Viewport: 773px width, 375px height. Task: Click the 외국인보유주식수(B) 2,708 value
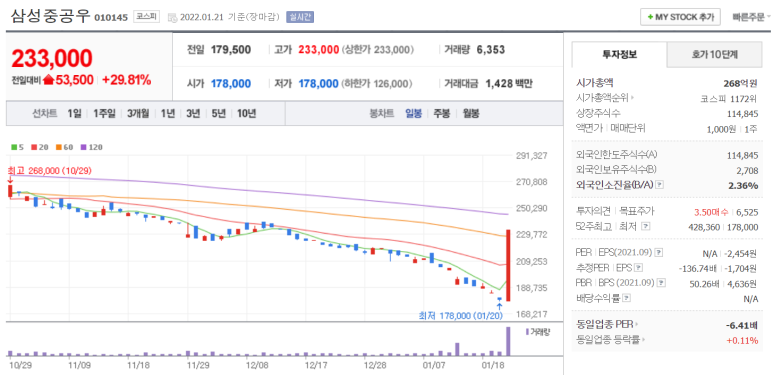(x=748, y=170)
